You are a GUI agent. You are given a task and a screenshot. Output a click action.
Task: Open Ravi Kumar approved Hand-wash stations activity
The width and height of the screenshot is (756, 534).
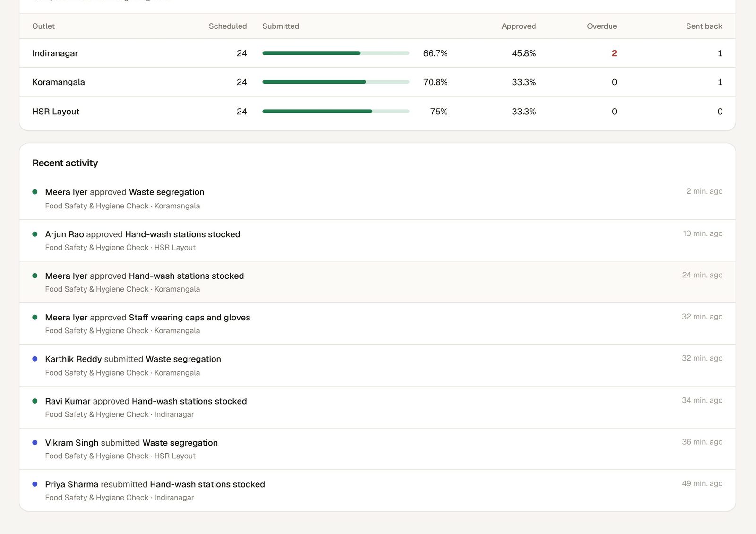(x=378, y=407)
